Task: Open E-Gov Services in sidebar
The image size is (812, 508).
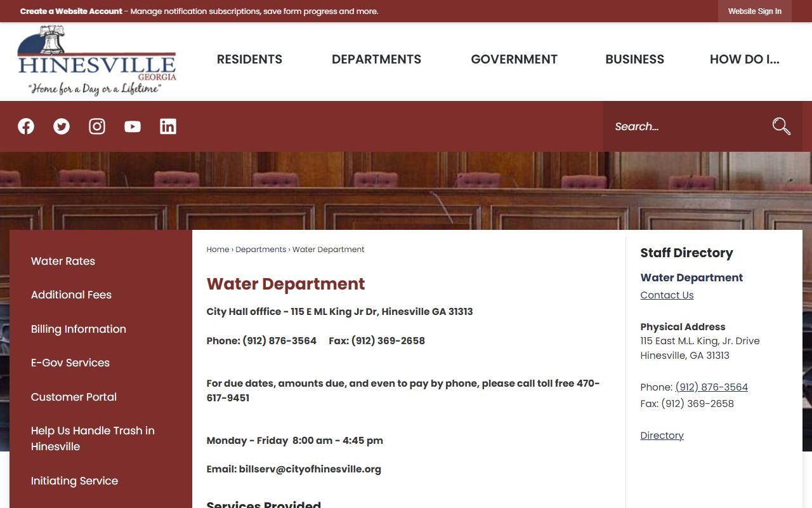Action: [70, 363]
